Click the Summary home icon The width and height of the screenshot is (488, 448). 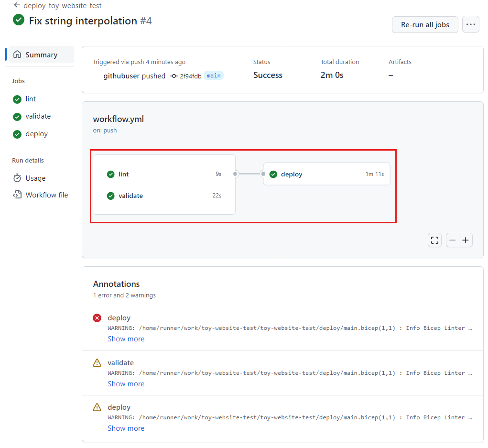tap(17, 54)
